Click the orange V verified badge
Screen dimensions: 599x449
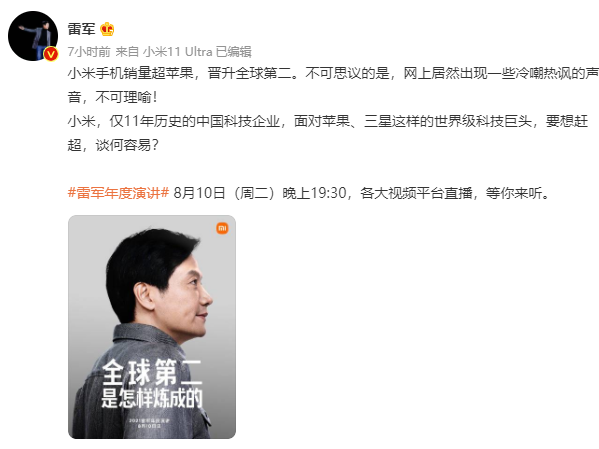click(51, 54)
